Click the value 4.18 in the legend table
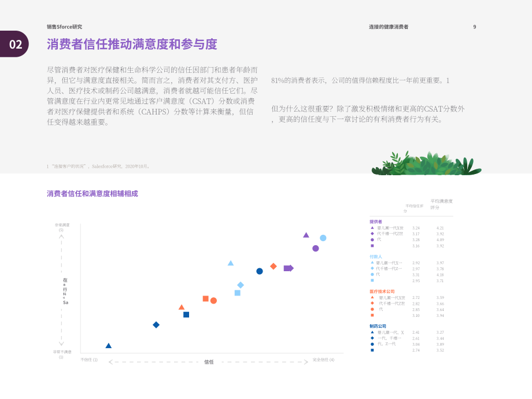 (440, 275)
